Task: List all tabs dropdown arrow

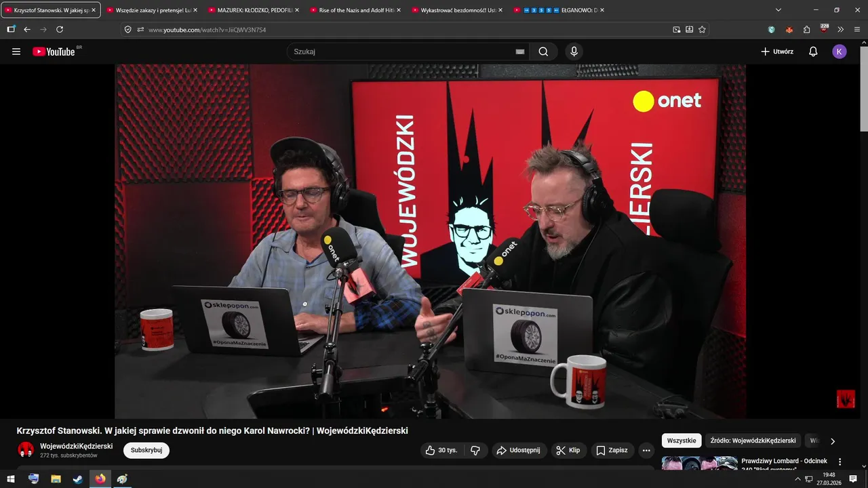Action: pos(778,10)
